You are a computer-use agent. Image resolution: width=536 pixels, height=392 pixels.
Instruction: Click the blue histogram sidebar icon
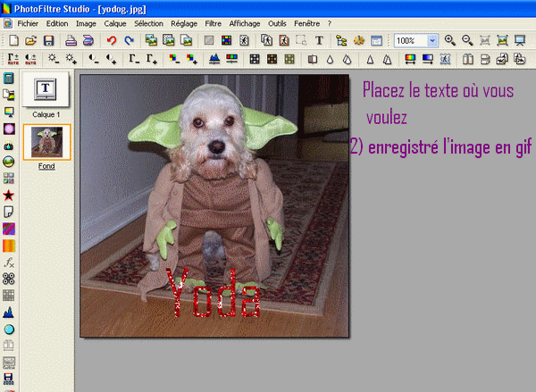(9, 313)
